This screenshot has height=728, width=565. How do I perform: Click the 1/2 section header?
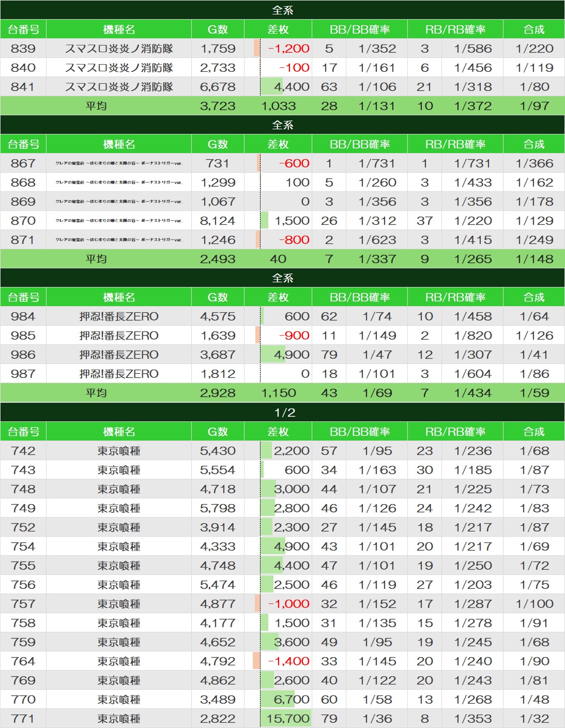point(282,412)
